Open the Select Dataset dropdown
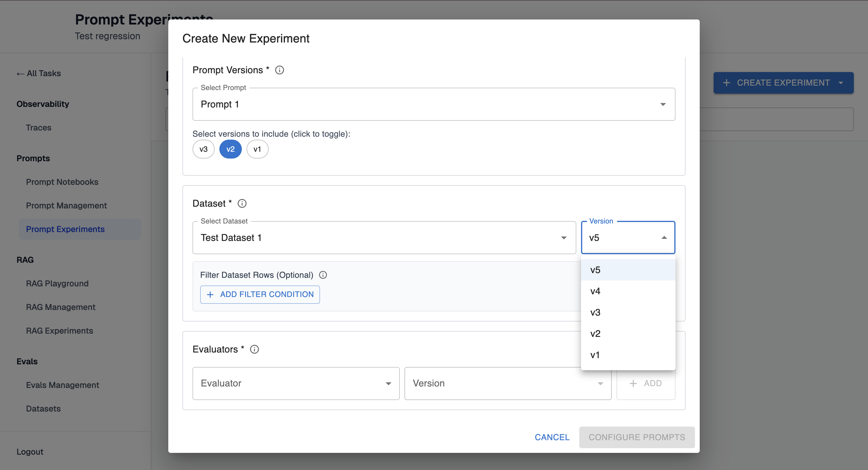The height and width of the screenshot is (470, 868). pyautogui.click(x=384, y=238)
